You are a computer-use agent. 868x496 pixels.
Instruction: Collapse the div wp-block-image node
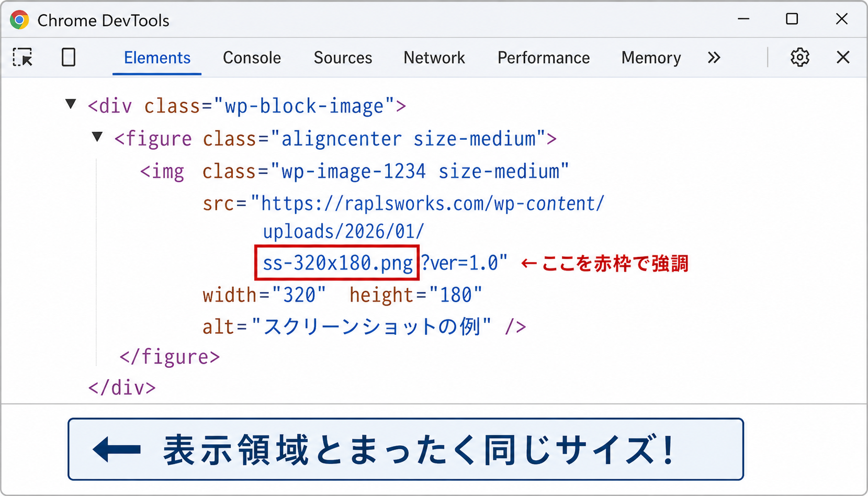[71, 104]
